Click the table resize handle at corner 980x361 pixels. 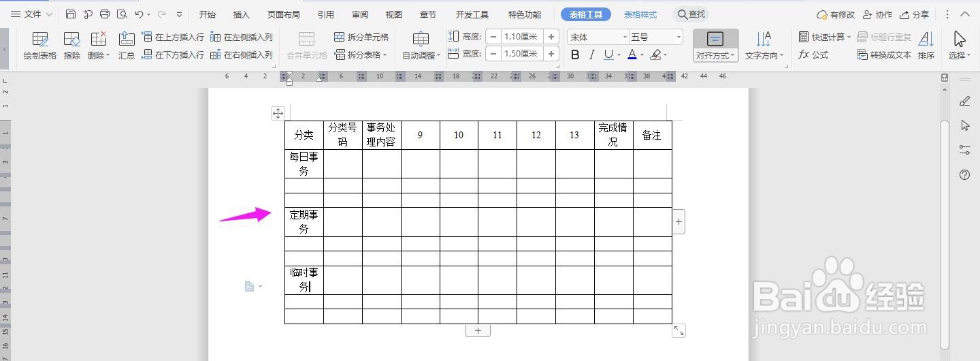click(x=679, y=330)
